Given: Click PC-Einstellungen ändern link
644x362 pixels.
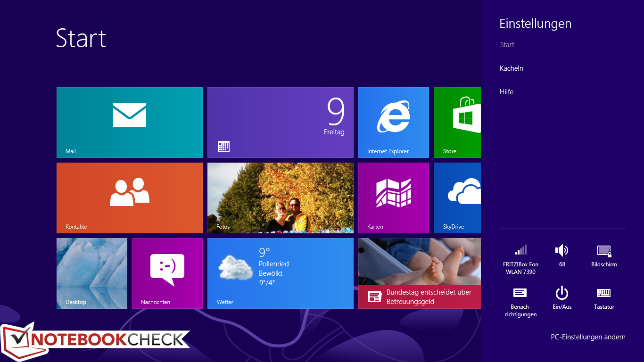Looking at the screenshot, I should [588, 337].
